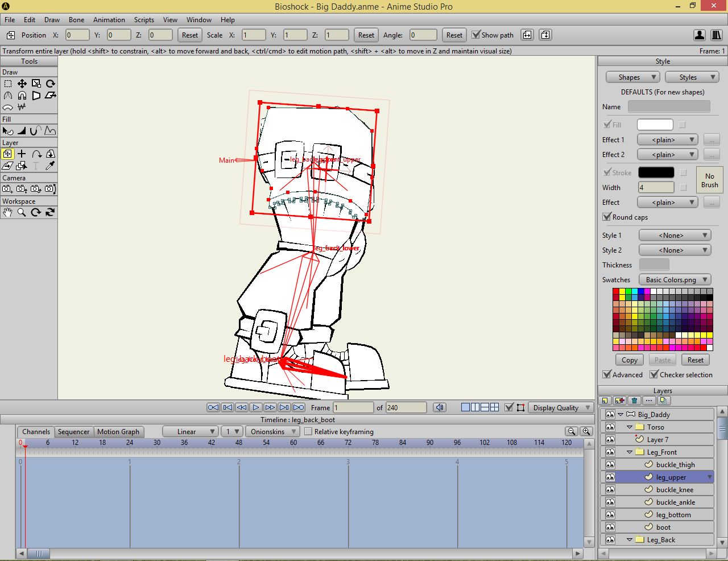This screenshot has width=728, height=561.
Task: Select the Select Shape tool in Fill
Action: 8,131
